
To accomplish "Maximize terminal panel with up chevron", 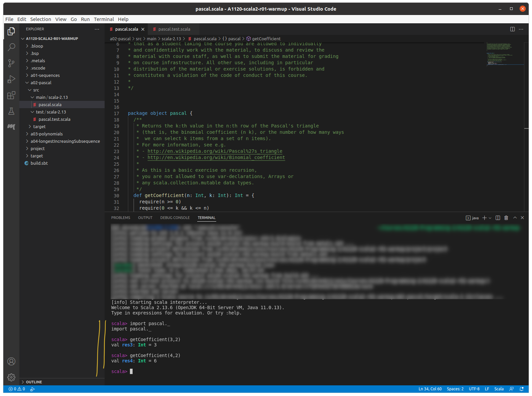I will point(515,218).
